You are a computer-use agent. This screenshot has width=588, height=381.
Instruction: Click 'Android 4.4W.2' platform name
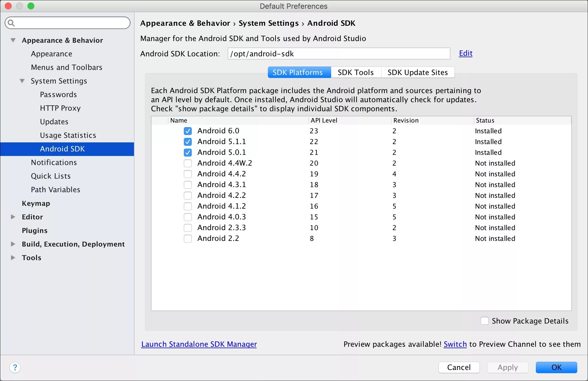tap(225, 163)
